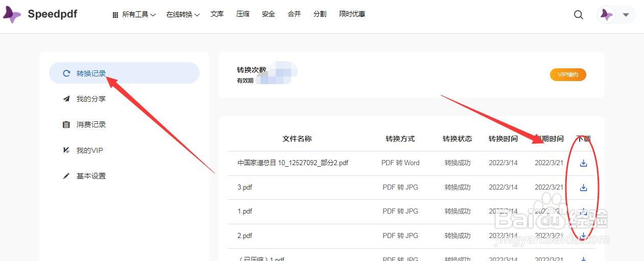Click the list icon for 消费记录
This screenshot has width=644, height=261.
[66, 124]
